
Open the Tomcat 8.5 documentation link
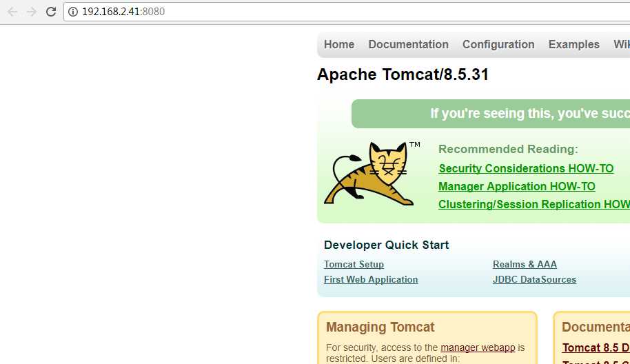pyautogui.click(x=596, y=347)
